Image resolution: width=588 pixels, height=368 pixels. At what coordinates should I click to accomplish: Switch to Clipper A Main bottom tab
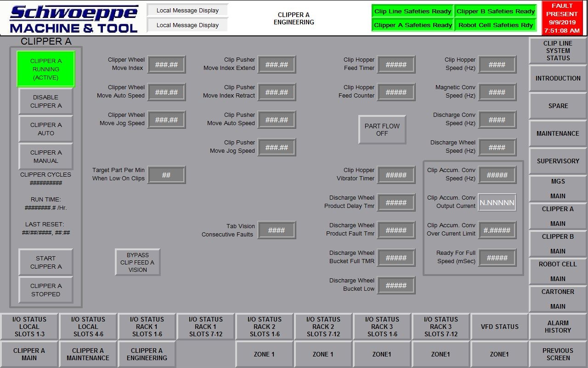[x=29, y=354]
